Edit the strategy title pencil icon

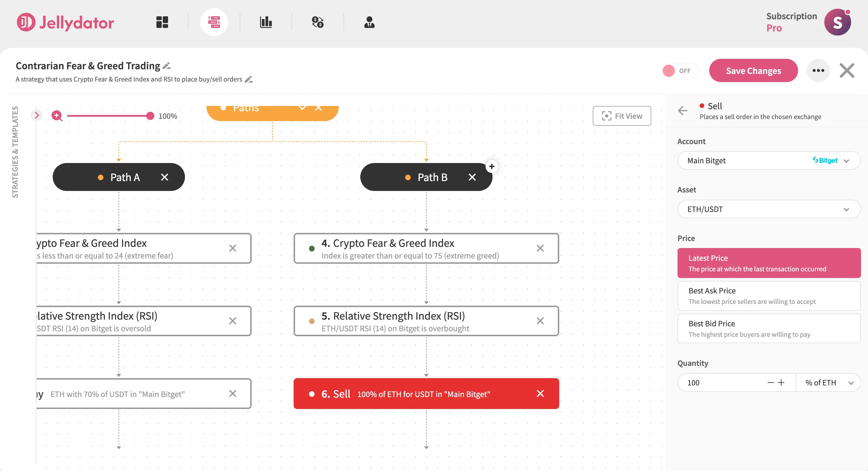[x=166, y=66]
